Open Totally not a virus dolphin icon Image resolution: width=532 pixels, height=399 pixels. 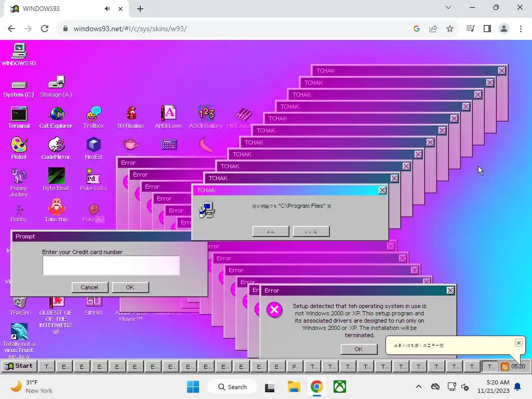tap(19, 341)
